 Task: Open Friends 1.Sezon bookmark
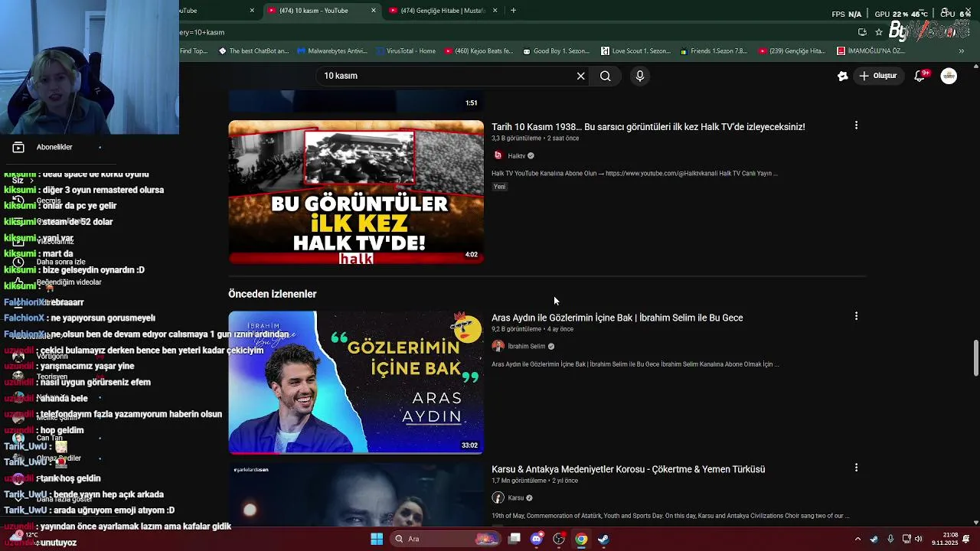pyautogui.click(x=714, y=51)
